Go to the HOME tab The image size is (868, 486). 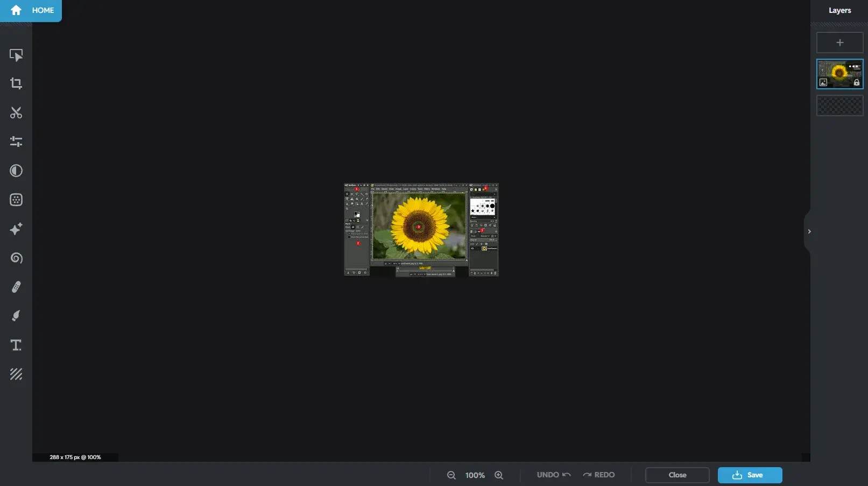coord(31,10)
